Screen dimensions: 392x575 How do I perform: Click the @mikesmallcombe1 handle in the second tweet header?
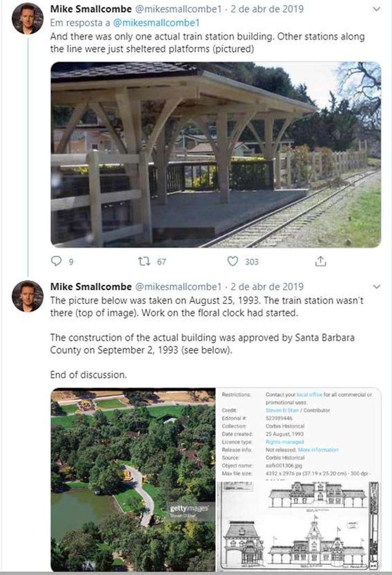click(x=179, y=287)
